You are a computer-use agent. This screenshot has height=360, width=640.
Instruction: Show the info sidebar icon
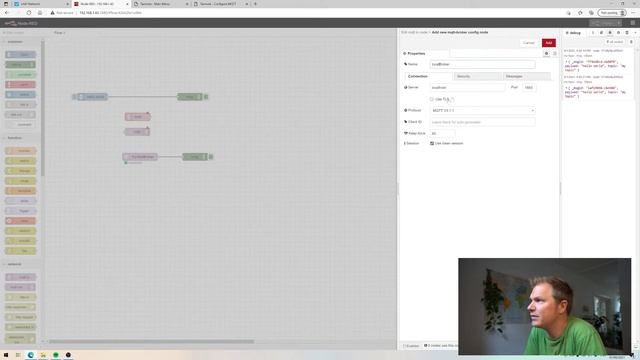click(593, 33)
